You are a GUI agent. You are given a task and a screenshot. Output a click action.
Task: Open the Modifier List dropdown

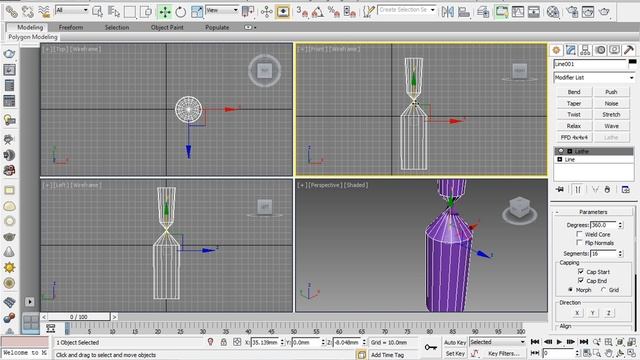point(594,78)
